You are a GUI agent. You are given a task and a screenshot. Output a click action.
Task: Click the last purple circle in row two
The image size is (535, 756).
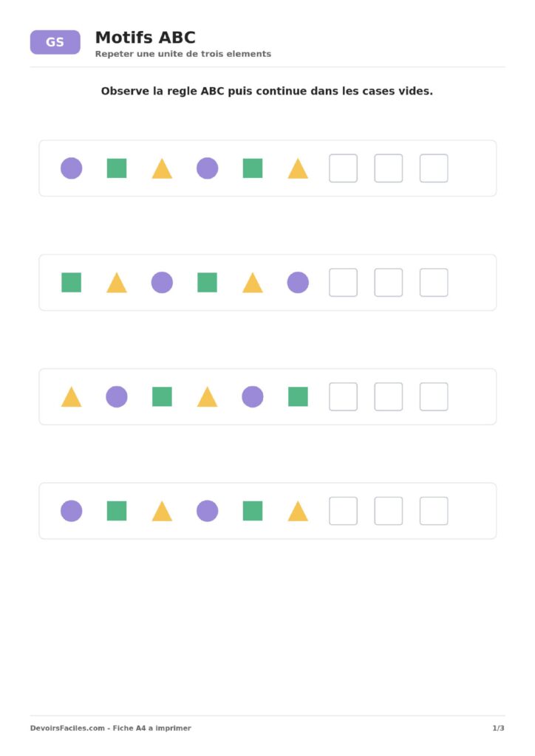click(x=298, y=283)
